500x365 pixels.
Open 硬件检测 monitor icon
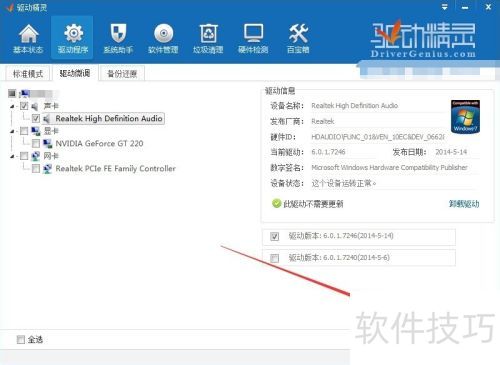pos(253,39)
